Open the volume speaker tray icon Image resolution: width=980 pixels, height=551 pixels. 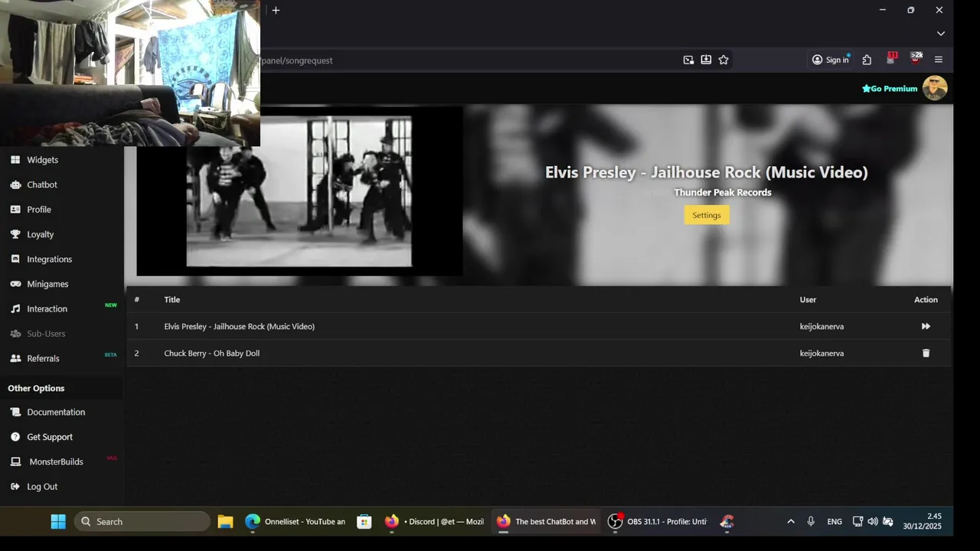(x=873, y=521)
